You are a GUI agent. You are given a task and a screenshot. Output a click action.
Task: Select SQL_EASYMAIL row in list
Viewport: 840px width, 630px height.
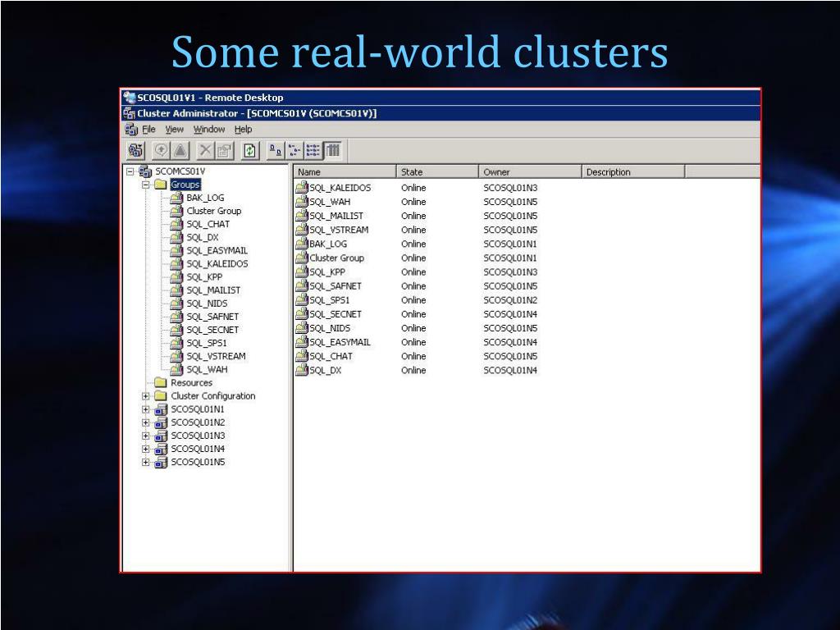click(340, 342)
